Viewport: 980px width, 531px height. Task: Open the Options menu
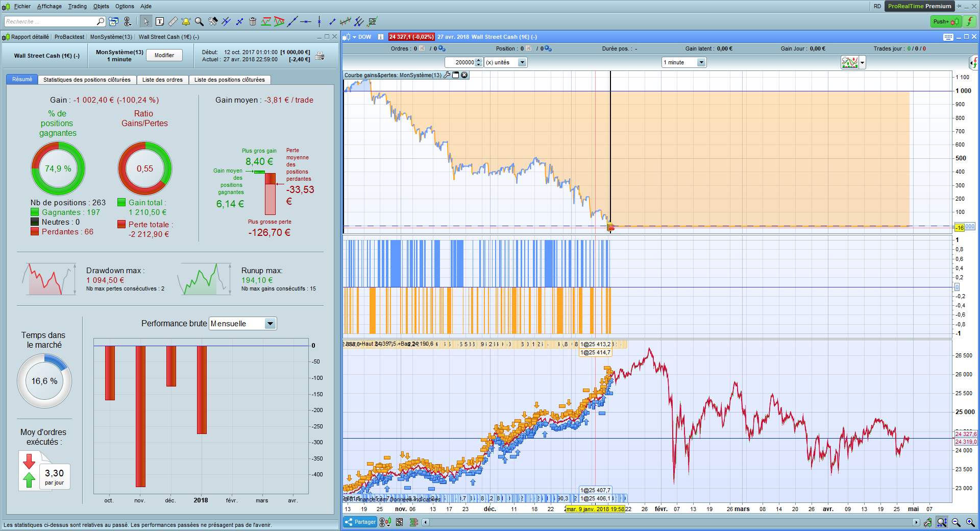[125, 6]
